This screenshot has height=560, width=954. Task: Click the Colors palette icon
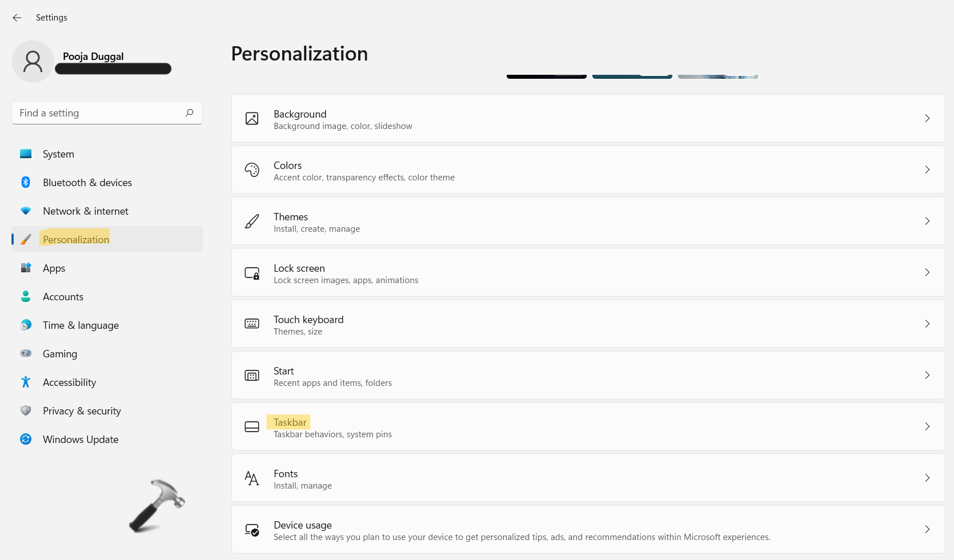coord(252,170)
